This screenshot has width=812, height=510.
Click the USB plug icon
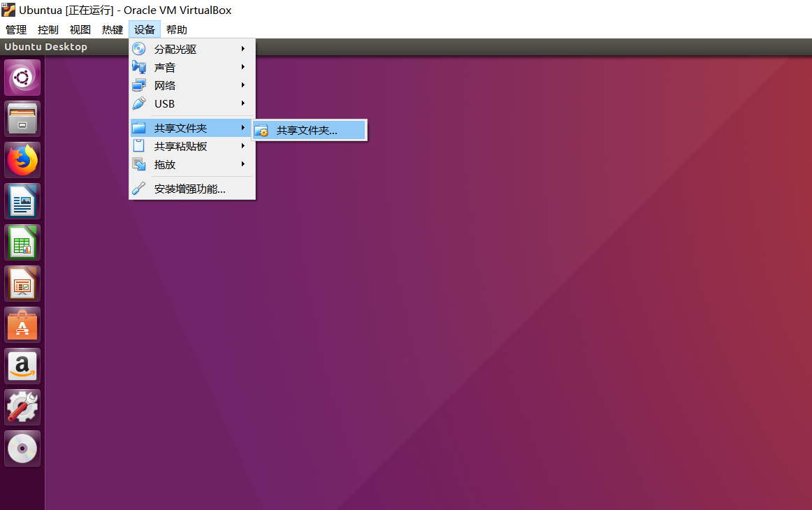click(139, 103)
